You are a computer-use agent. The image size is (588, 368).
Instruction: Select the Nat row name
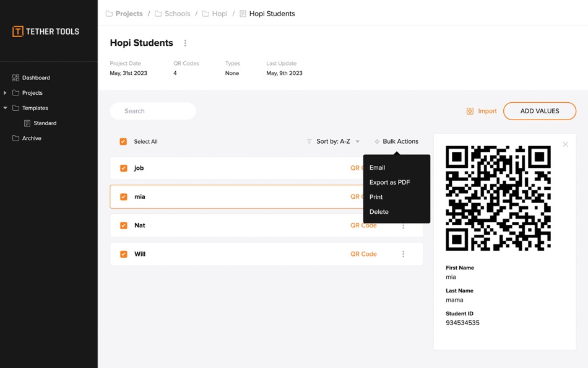point(139,226)
